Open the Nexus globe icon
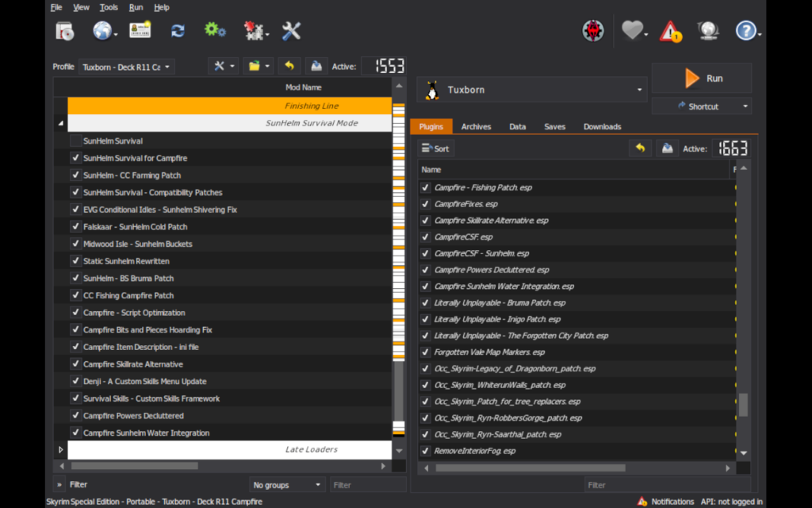 pyautogui.click(x=102, y=31)
